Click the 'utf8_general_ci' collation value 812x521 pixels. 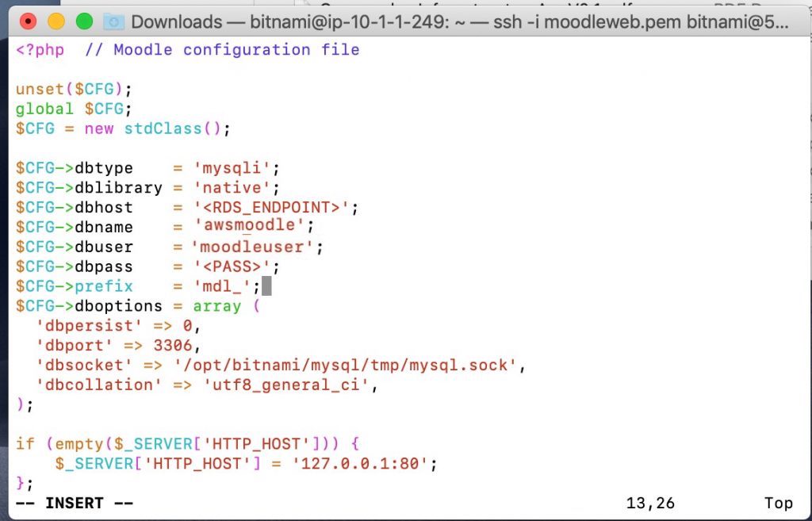pyautogui.click(x=286, y=385)
